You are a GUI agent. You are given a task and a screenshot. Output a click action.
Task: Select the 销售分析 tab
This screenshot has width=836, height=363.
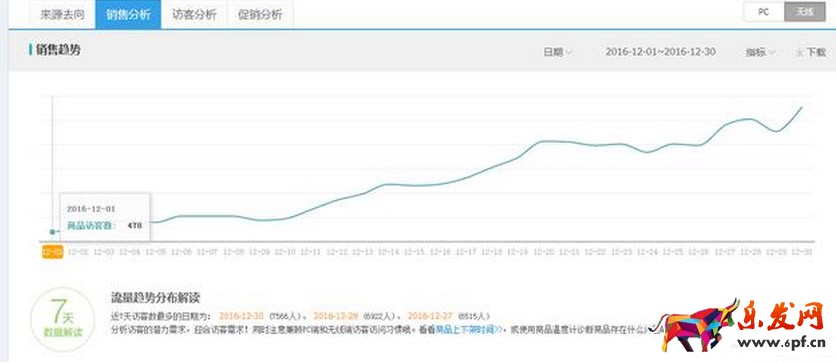point(128,14)
